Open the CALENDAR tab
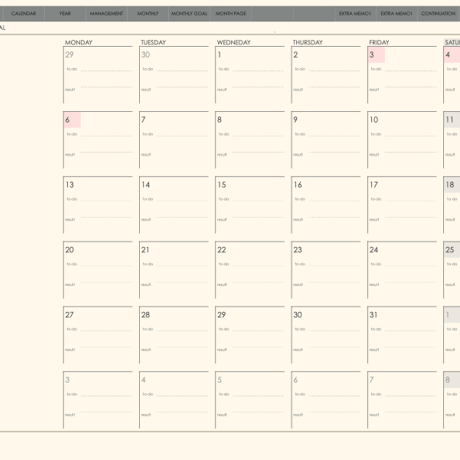 [23, 14]
